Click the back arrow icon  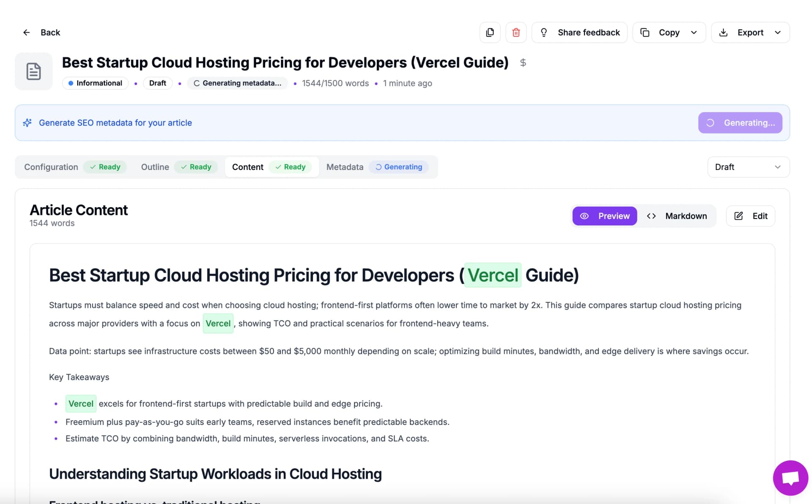26,33
